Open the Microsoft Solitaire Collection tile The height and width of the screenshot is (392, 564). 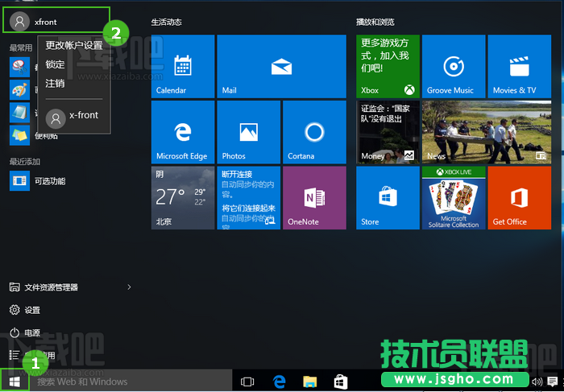[x=454, y=198]
